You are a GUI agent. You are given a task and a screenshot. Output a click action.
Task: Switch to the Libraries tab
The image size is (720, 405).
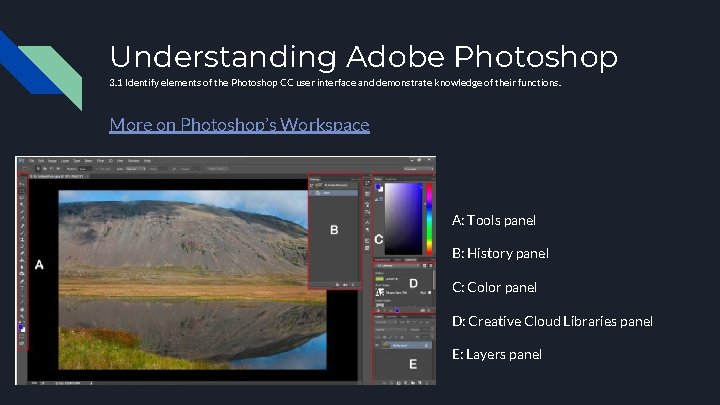[410, 260]
